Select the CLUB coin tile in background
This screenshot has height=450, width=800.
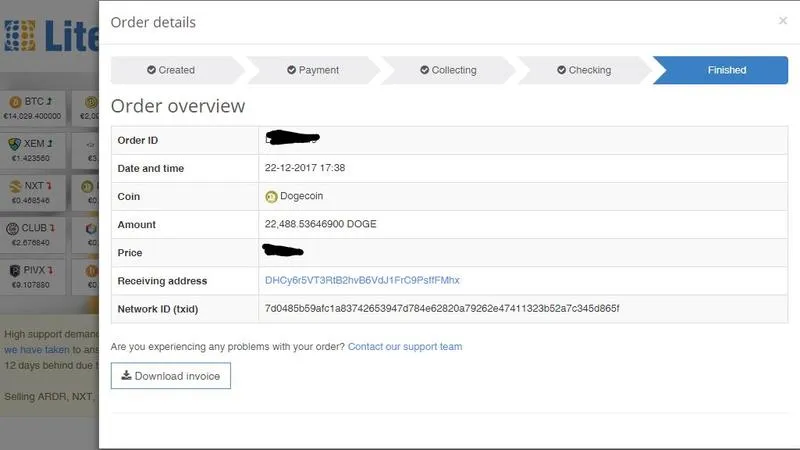(33, 235)
